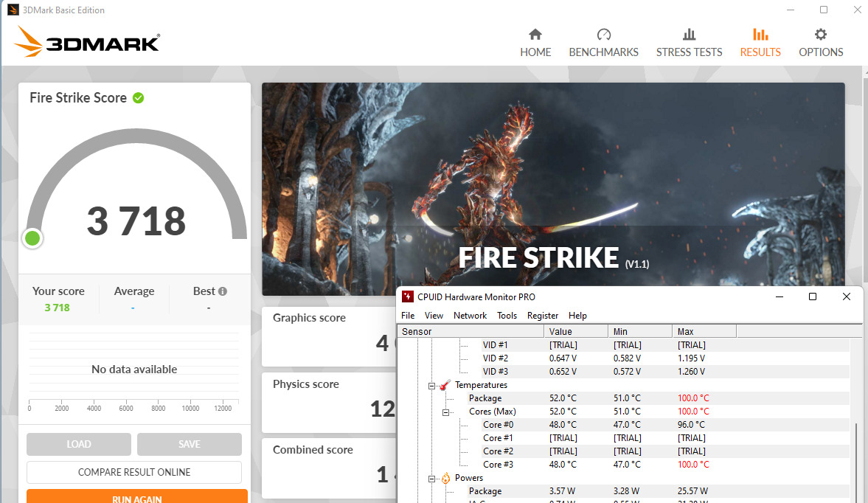Click the LOAD button

click(x=79, y=444)
